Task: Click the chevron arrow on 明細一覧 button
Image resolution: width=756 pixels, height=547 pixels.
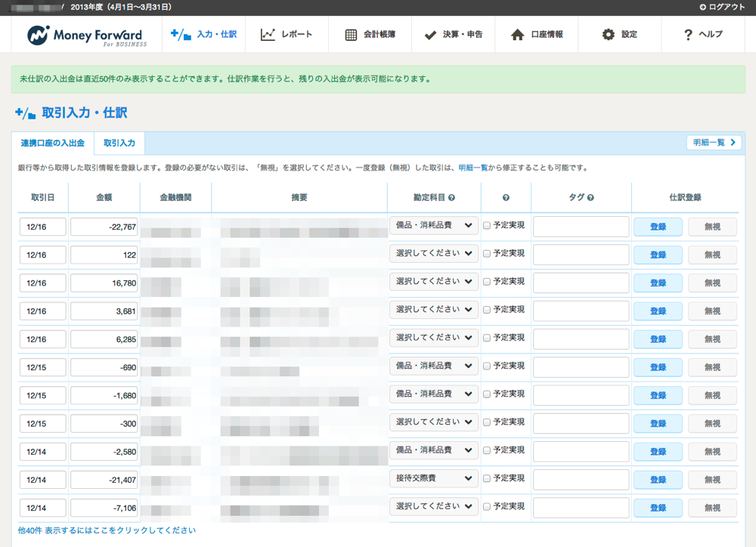Action: click(733, 143)
